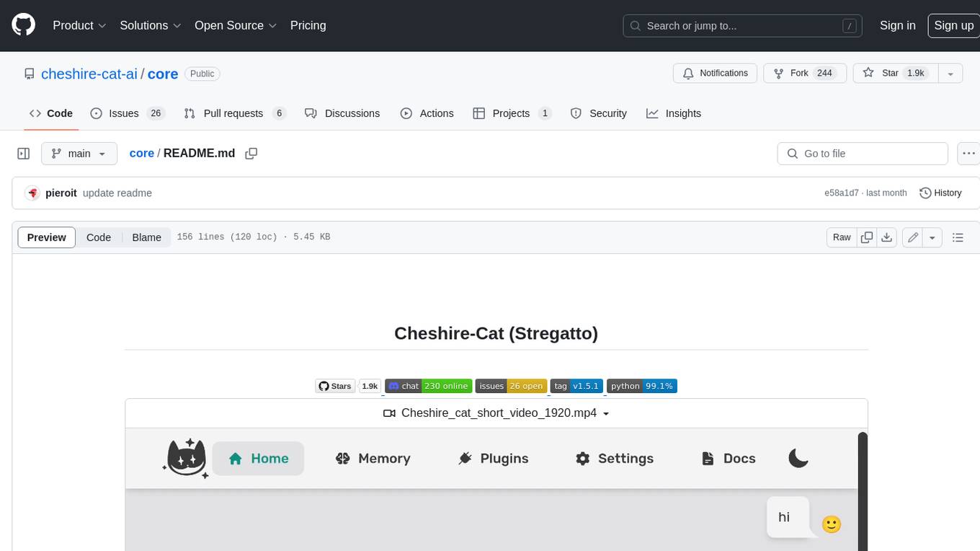Viewport: 980px width, 551px height.
Task: Click the Cheshire-Cat (Stregatto) heading
Action: click(x=496, y=333)
